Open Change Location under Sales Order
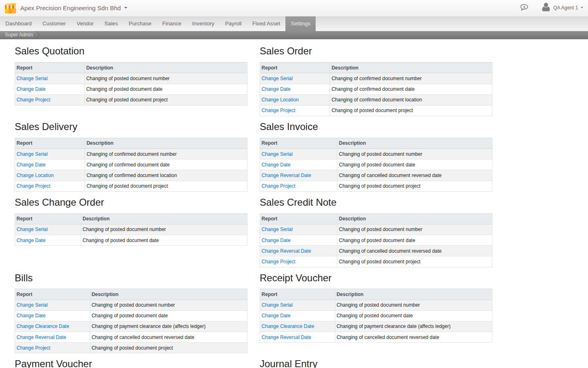 tap(280, 100)
